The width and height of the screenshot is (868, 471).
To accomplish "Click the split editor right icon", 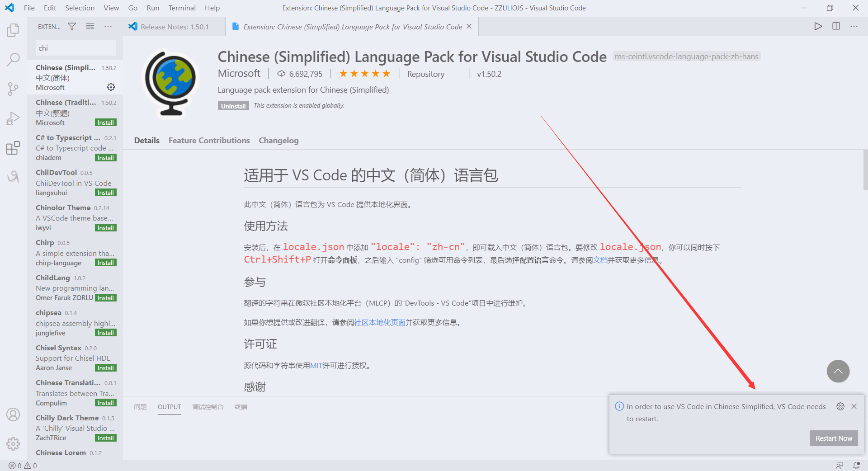I will [836, 26].
